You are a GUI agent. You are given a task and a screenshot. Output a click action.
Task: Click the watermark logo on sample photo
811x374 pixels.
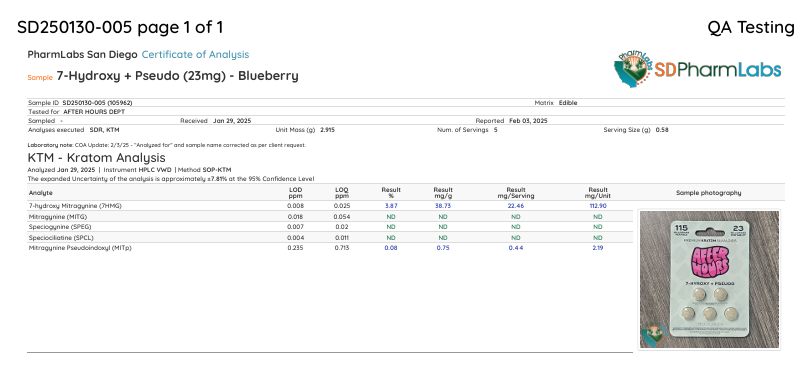[x=653, y=335]
